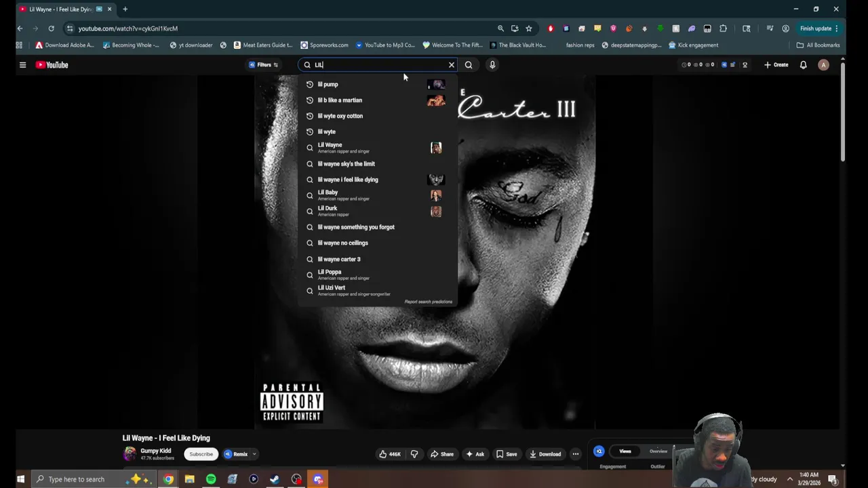The height and width of the screenshot is (488, 868).
Task: Click the magnifier search submit button
Action: (469, 65)
